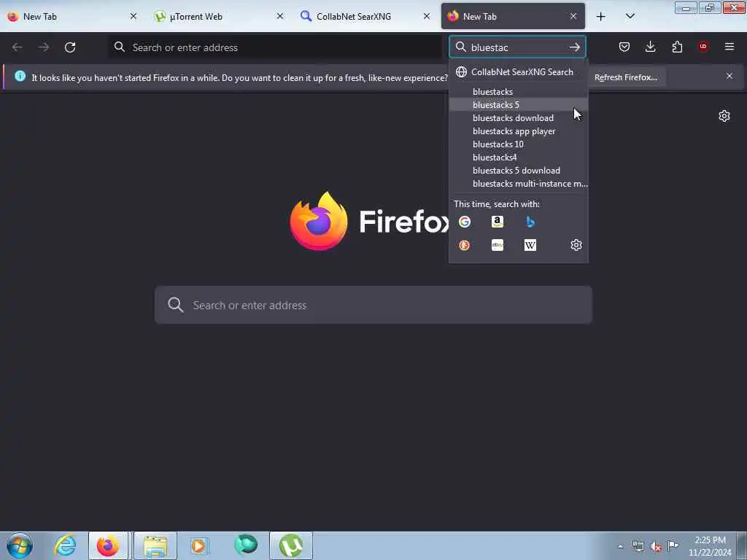Switch to the first New Tab
The width and height of the screenshot is (747, 560).
(71, 17)
